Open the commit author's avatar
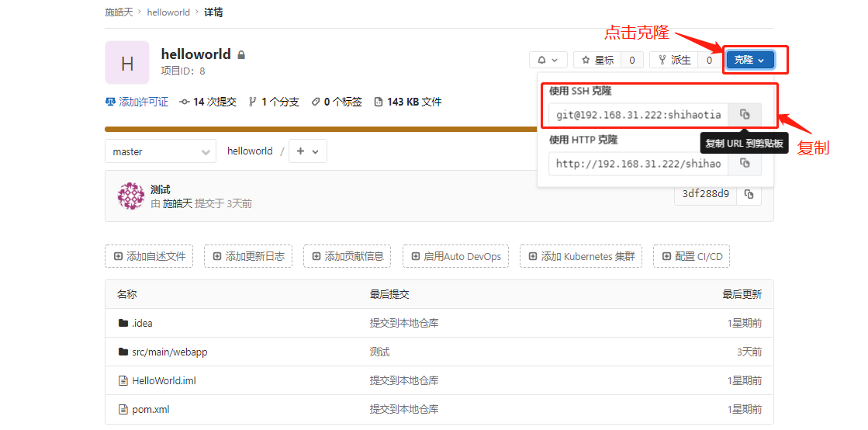 pos(131,196)
